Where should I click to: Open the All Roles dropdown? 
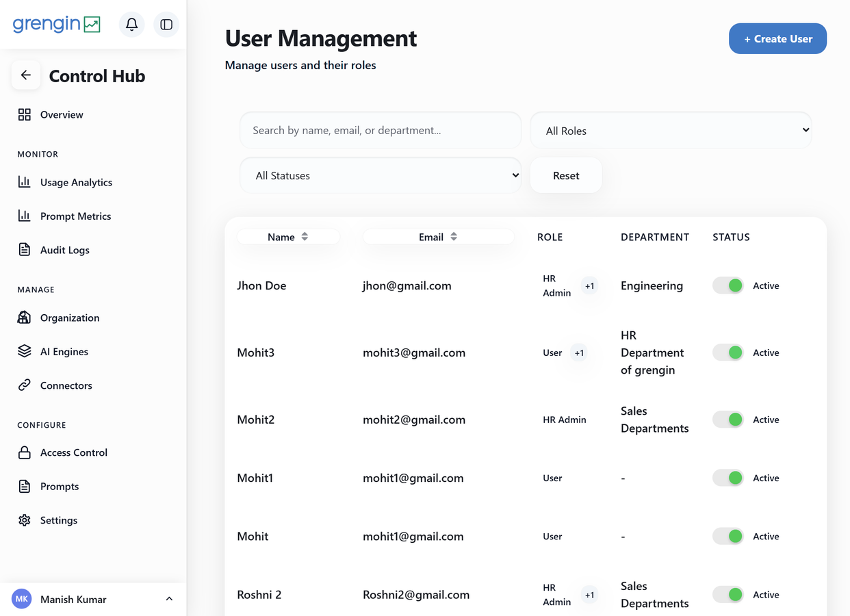coord(671,130)
